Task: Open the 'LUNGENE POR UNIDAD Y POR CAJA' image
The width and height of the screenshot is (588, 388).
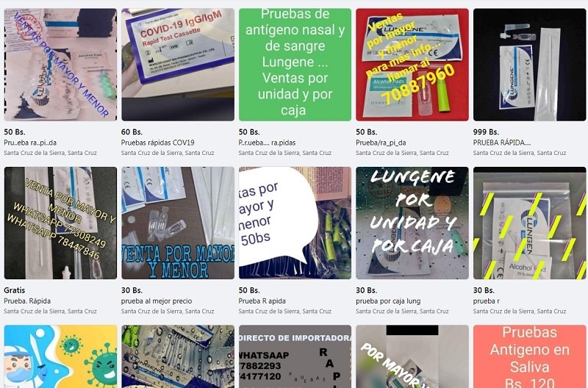Action: coord(412,223)
